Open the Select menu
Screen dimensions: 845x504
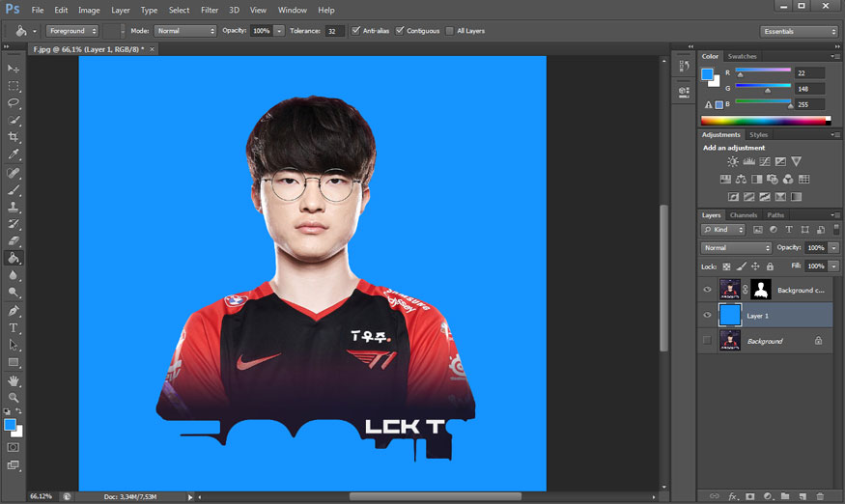click(179, 11)
